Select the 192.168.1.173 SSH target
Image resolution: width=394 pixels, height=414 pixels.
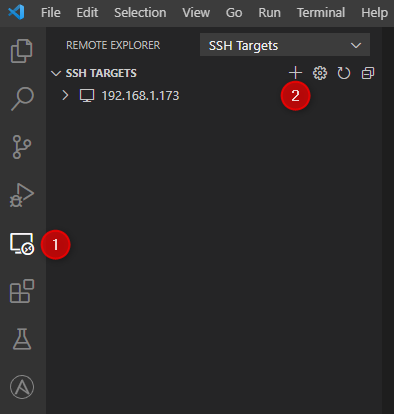pos(140,96)
